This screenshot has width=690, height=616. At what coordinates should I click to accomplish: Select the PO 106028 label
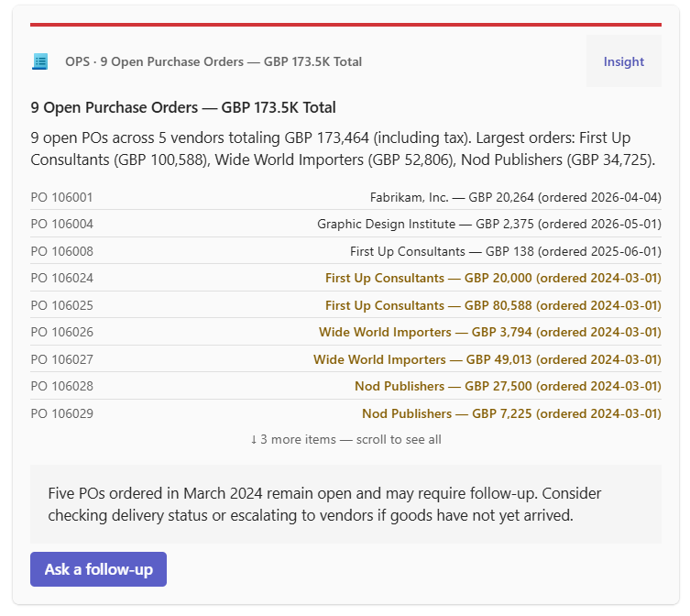coord(62,386)
